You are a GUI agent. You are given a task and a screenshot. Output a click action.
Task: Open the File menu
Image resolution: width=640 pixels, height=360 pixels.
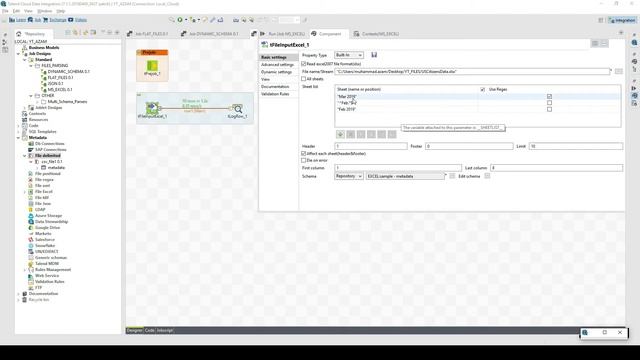[x=5, y=11]
